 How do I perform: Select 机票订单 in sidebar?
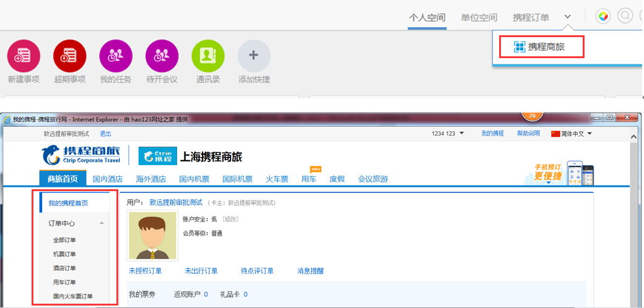coord(64,254)
